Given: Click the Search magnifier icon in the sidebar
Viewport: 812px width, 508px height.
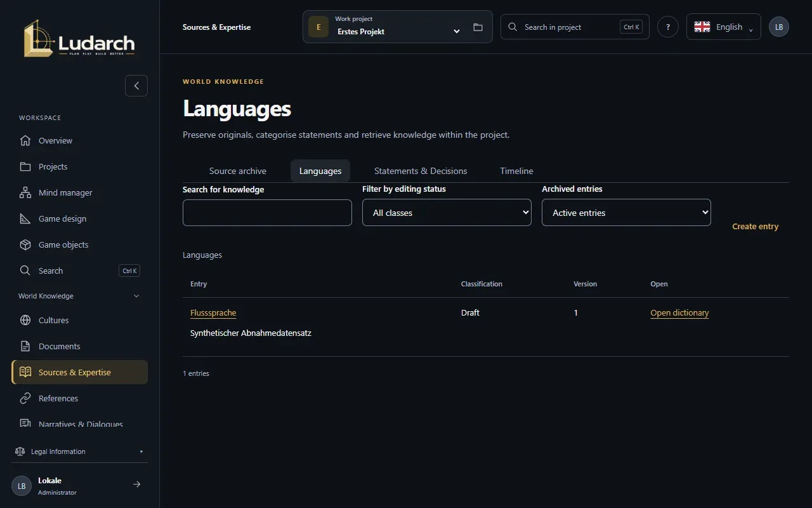Looking at the screenshot, I should pyautogui.click(x=25, y=271).
